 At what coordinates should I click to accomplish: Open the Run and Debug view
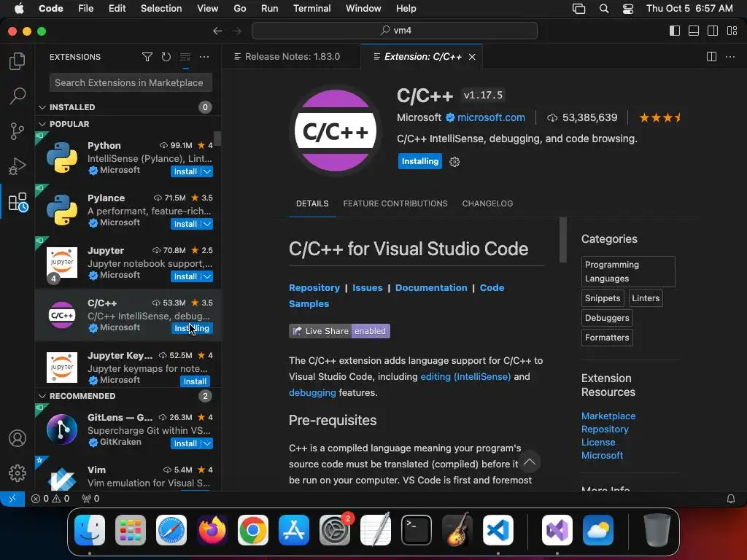click(x=18, y=166)
